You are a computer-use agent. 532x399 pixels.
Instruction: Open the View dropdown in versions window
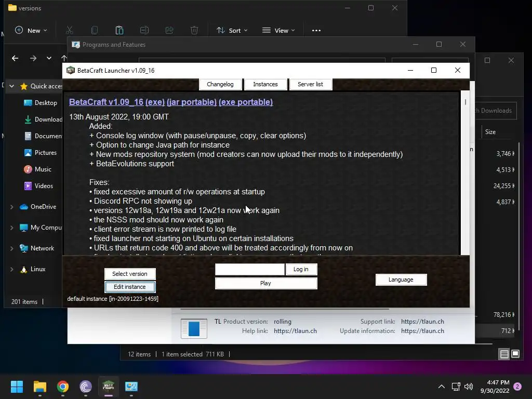click(278, 30)
